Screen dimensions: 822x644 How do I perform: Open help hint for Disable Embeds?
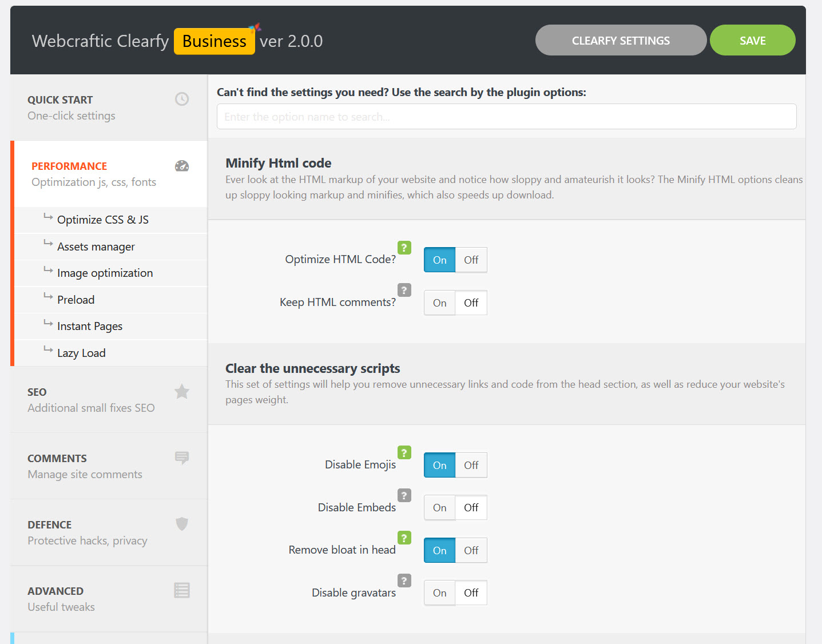[404, 495]
